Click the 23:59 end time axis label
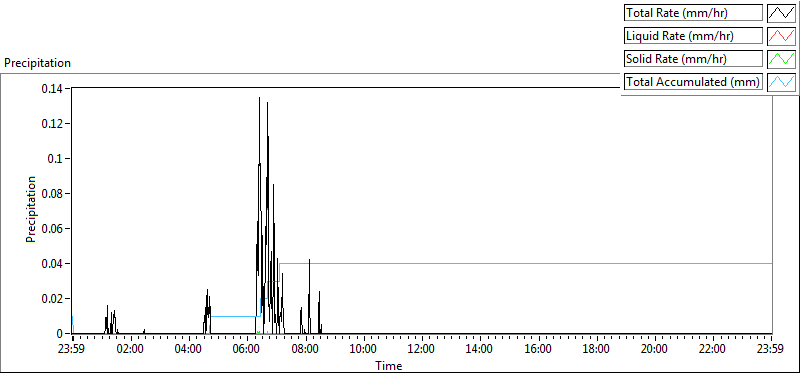 click(x=771, y=350)
